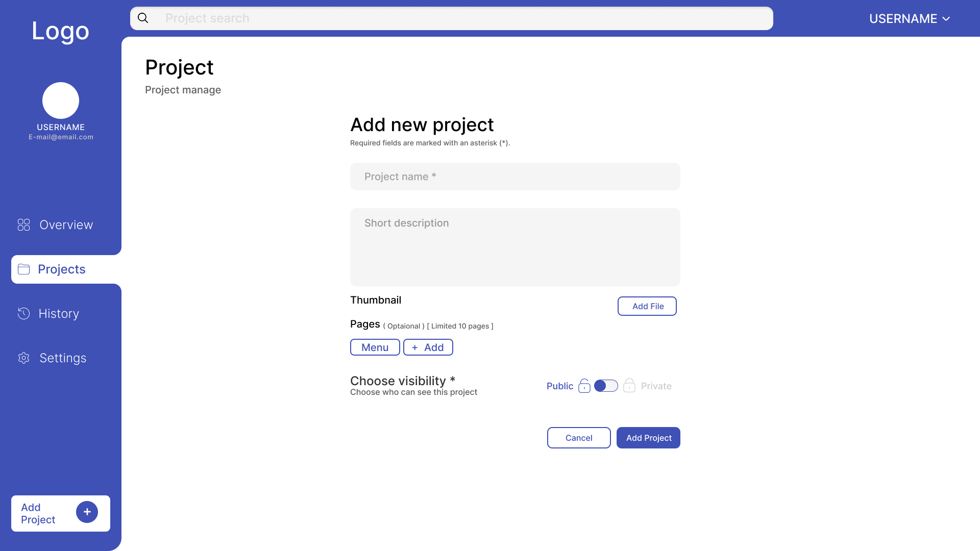
Task: Click the Menu page button
Action: [375, 347]
